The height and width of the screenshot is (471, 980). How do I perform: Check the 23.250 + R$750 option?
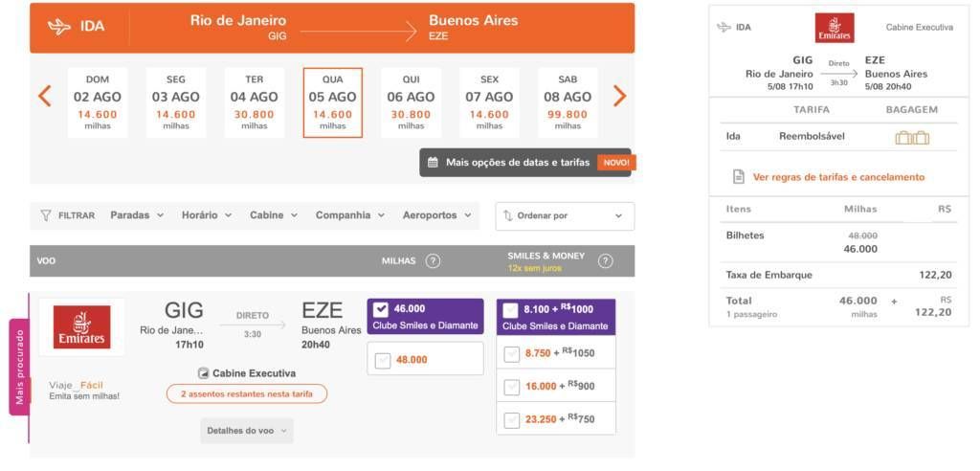point(512,419)
